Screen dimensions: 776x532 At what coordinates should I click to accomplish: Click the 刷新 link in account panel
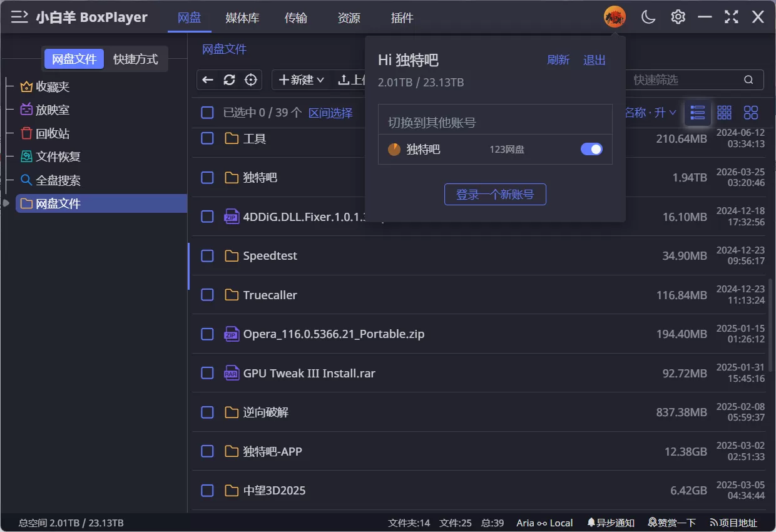coord(558,59)
